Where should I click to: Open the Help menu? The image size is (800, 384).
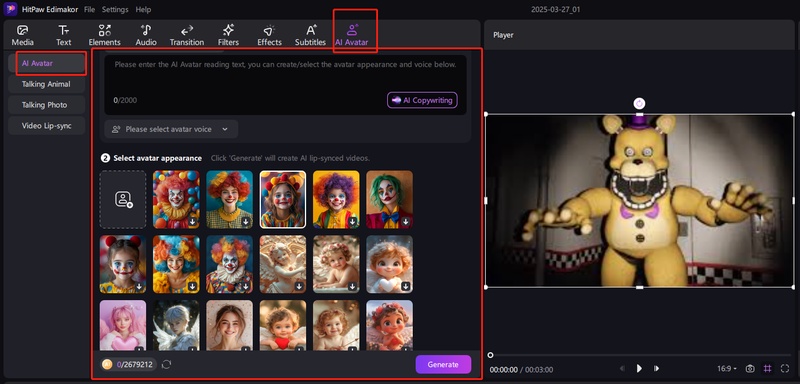tap(143, 9)
